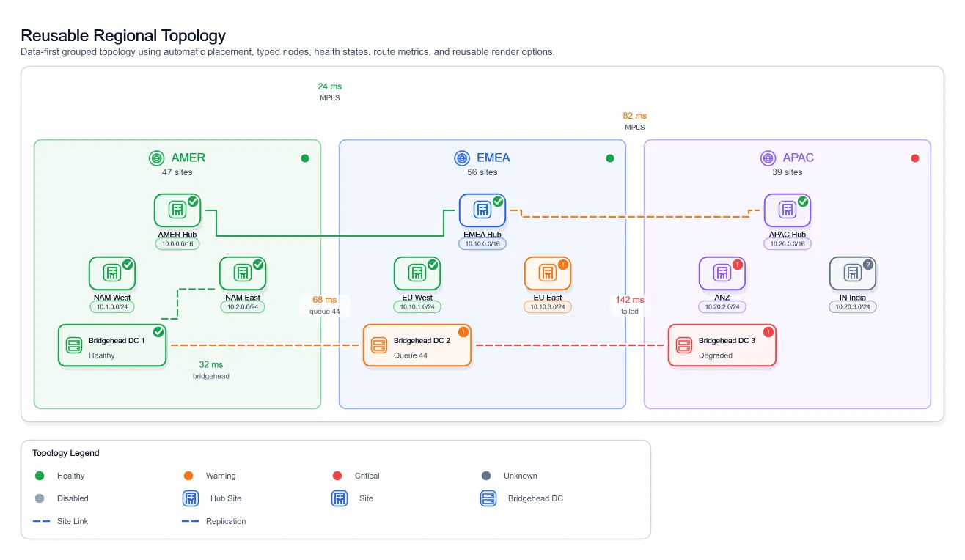Click the 82 ms MPLS route label
Viewport: 965px width, 560px height.
(635, 121)
